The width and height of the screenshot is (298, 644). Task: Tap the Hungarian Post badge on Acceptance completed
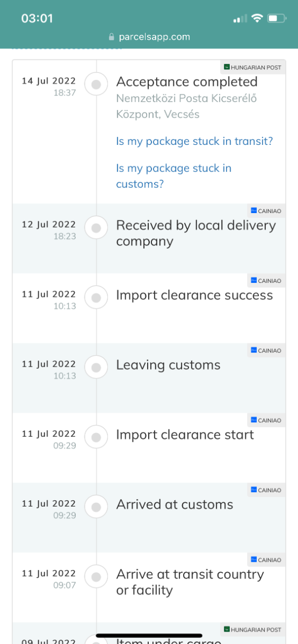coord(253,67)
